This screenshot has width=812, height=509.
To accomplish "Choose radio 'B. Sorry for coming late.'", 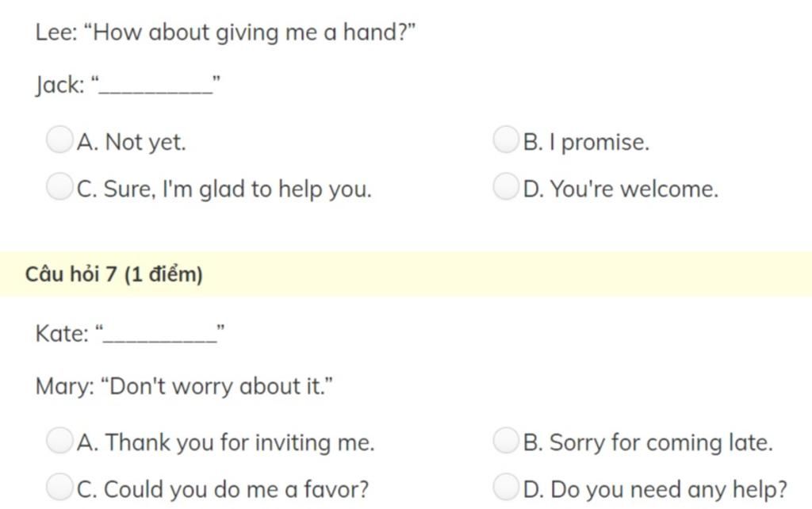I will tap(506, 440).
